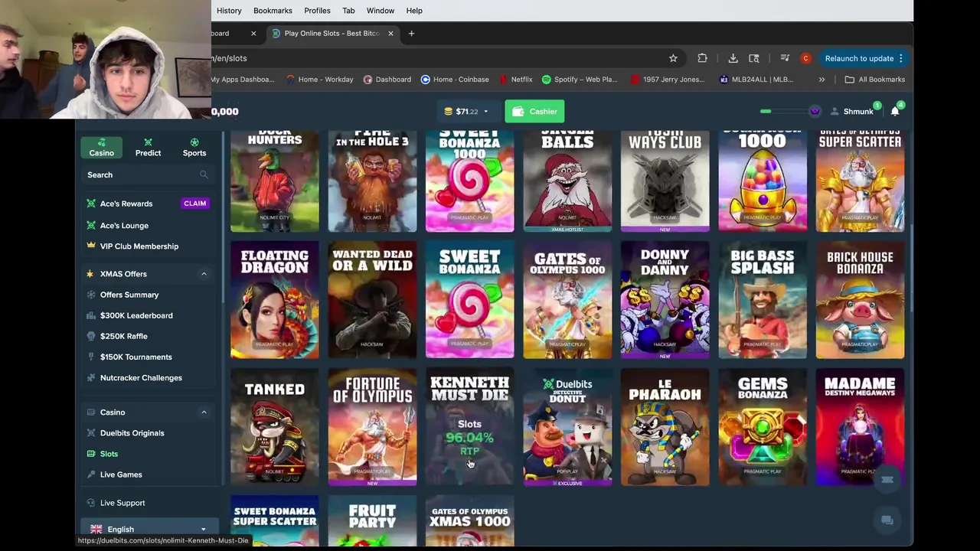Open Floating Dragon slot
This screenshot has height=551, width=980.
[x=274, y=300]
